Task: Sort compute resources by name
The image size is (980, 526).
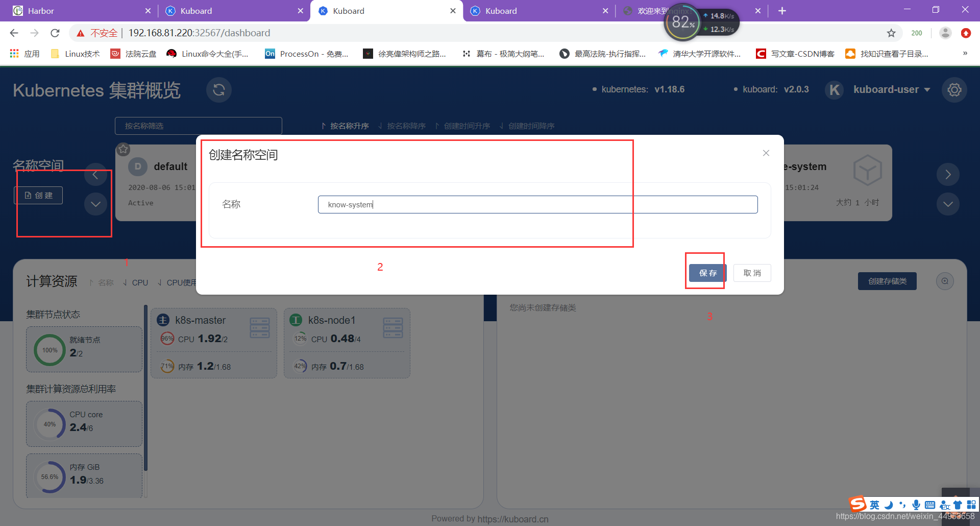Action: 102,283
